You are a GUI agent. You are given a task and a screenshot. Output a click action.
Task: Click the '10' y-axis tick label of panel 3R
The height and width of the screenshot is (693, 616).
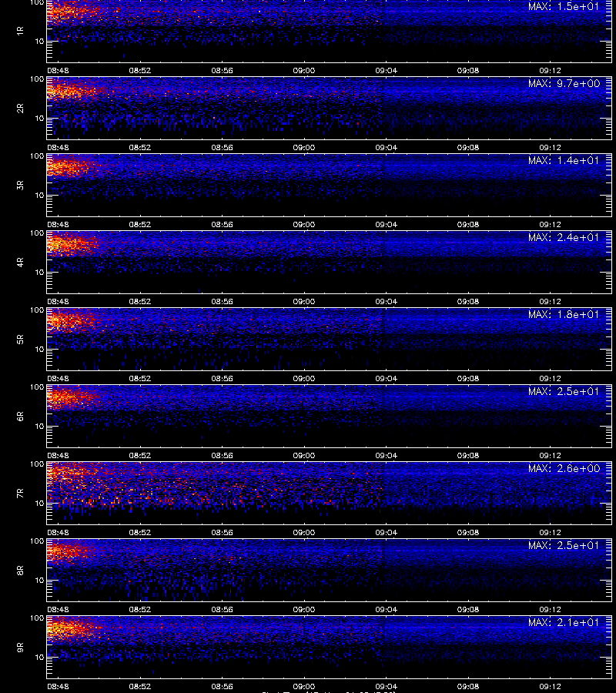pos(39,196)
